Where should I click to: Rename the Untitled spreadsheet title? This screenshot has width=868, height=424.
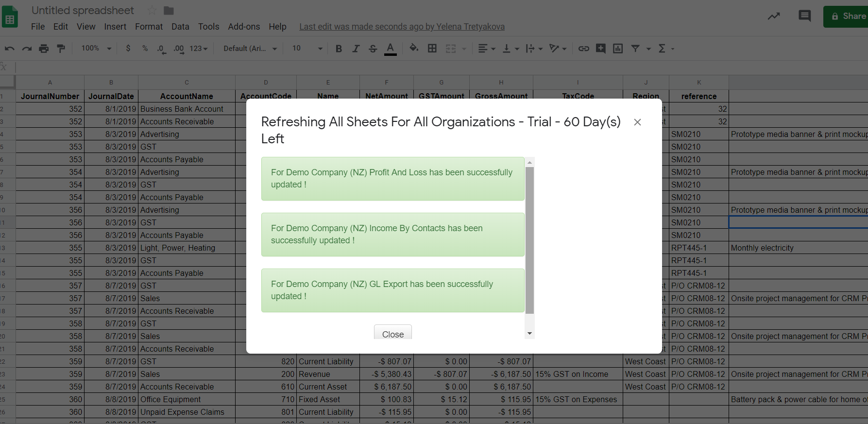[83, 10]
